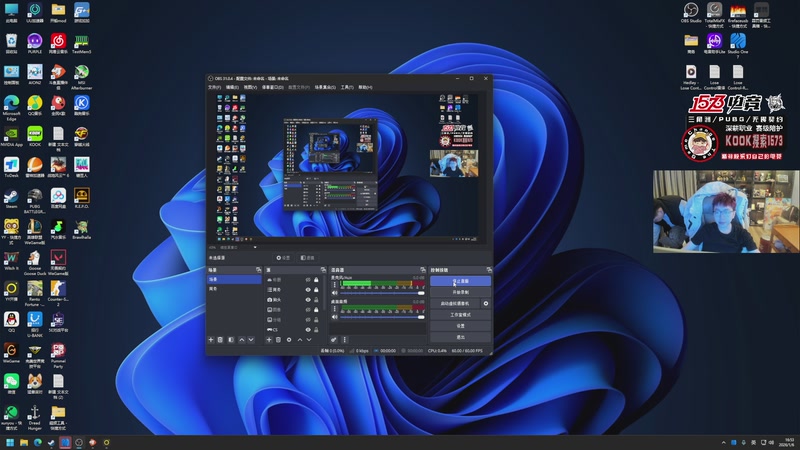The height and width of the screenshot is (450, 800).
Task: Open the View (视图) menu in OBS
Action: 250,87
